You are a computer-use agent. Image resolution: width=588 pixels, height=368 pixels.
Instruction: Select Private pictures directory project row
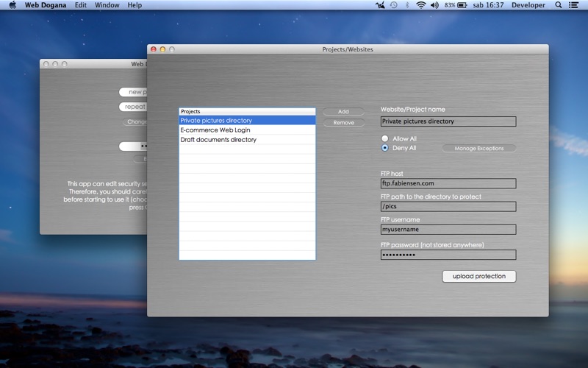(247, 120)
